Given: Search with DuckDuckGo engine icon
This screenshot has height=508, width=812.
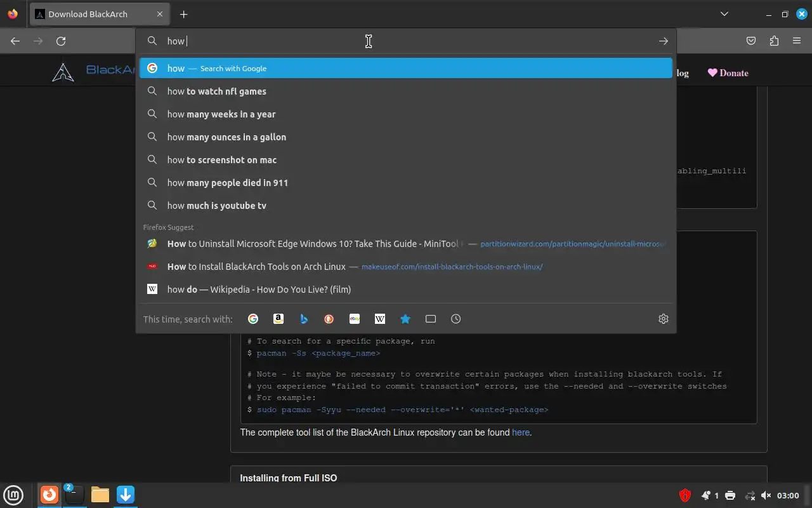Looking at the screenshot, I should (329, 319).
